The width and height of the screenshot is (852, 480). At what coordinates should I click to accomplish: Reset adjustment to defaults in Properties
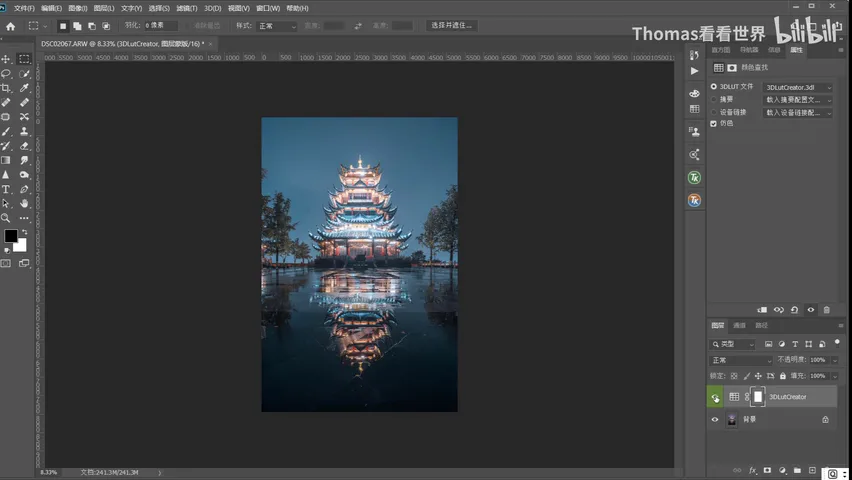click(794, 310)
